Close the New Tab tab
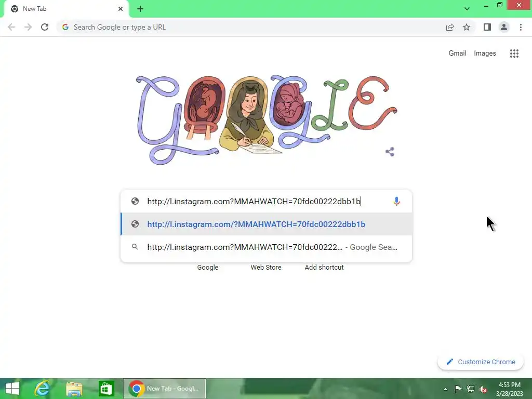 121,9
